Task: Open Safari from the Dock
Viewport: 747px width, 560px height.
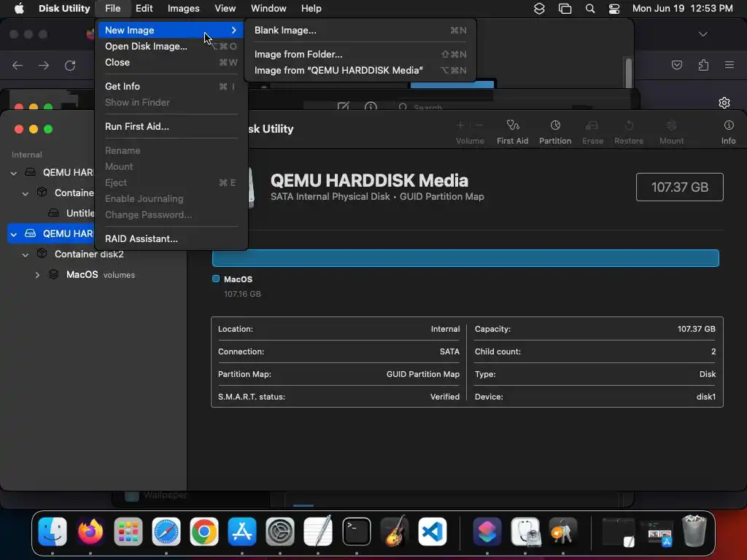Action: pyautogui.click(x=166, y=531)
